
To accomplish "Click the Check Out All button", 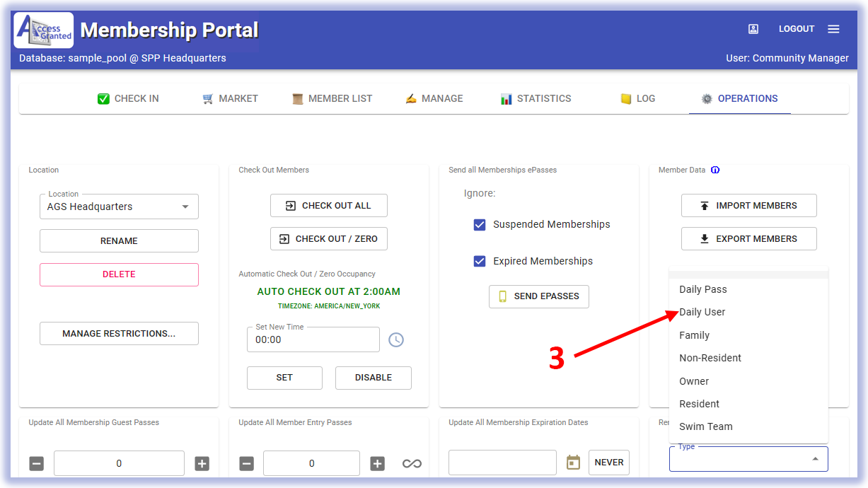I will point(329,205).
